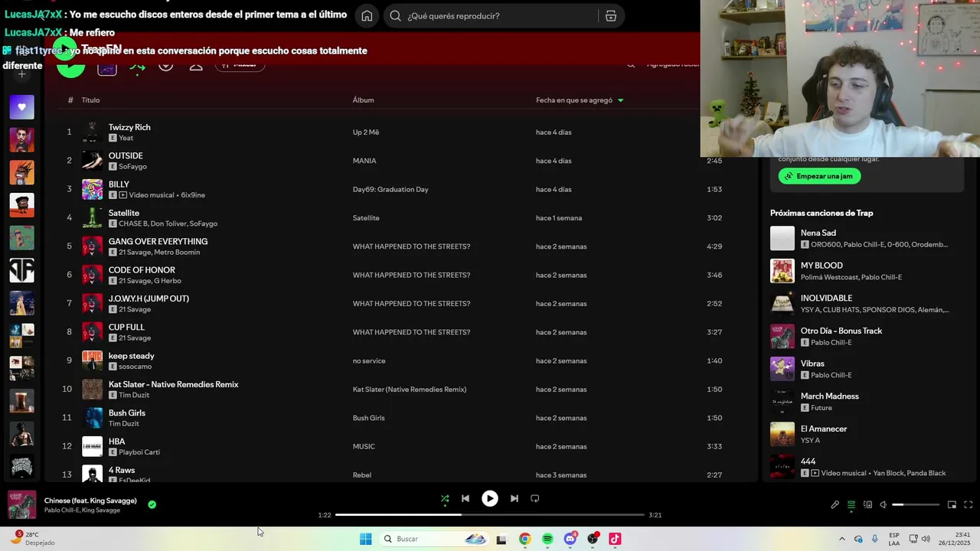Click the taskbar Buscar search box
Viewport: 980px width, 551px height.
coord(435,539)
